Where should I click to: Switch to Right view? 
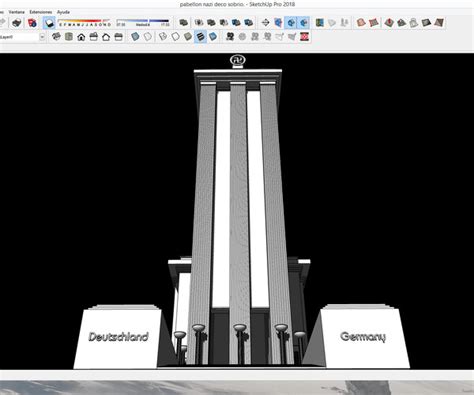tap(94, 37)
